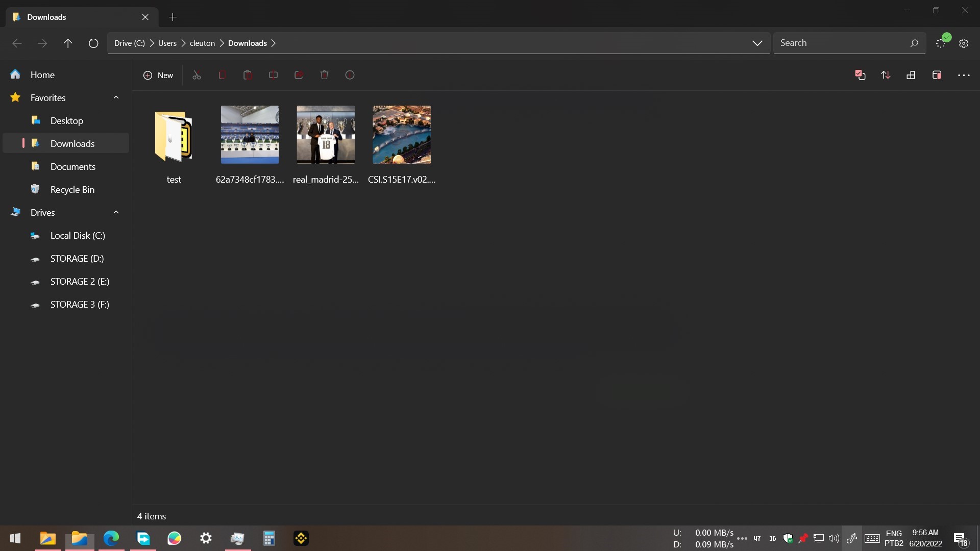Refresh the Downloads folder view
Screen dimensions: 980x551
[93, 43]
